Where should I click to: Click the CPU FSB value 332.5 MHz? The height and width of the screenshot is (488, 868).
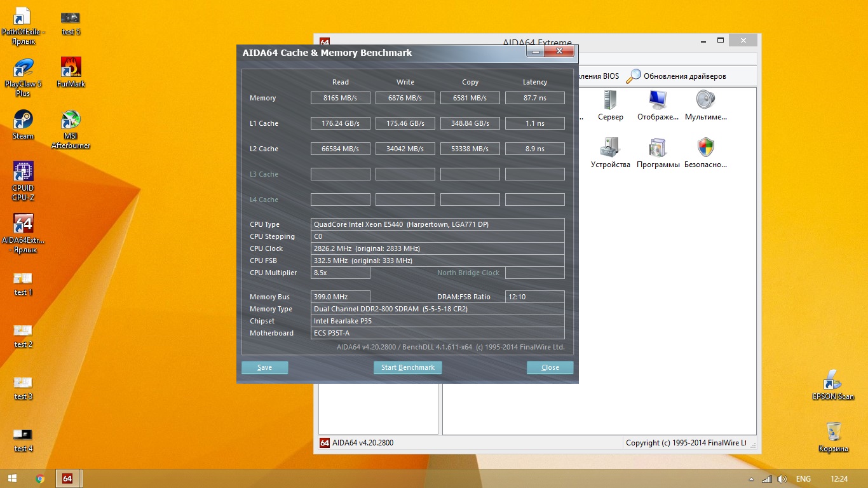click(438, 261)
